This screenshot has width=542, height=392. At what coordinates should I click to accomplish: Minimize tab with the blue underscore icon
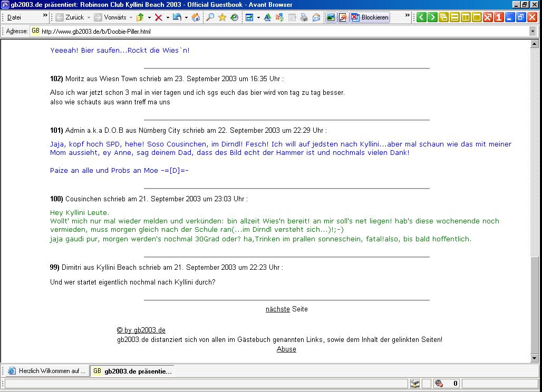[x=509, y=17]
